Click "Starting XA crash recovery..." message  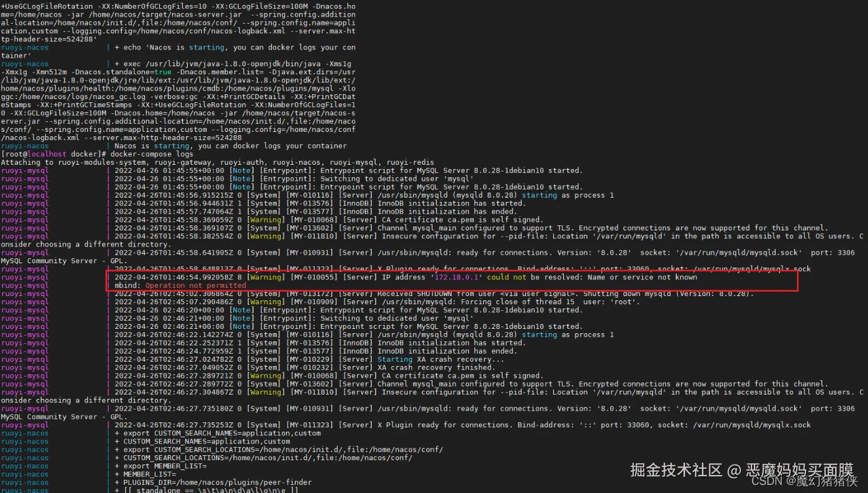(441, 359)
